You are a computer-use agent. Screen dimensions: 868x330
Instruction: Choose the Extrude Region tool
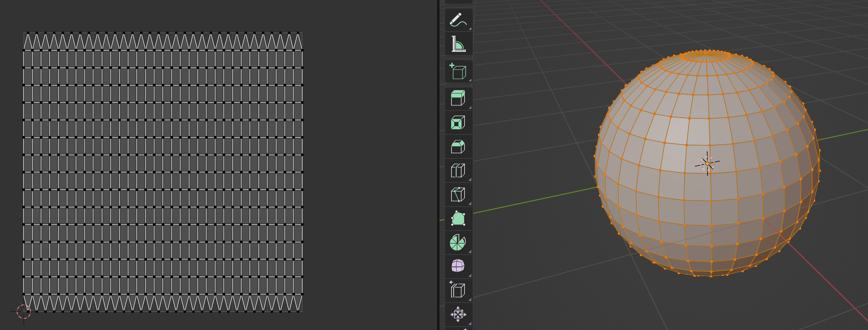click(x=458, y=99)
